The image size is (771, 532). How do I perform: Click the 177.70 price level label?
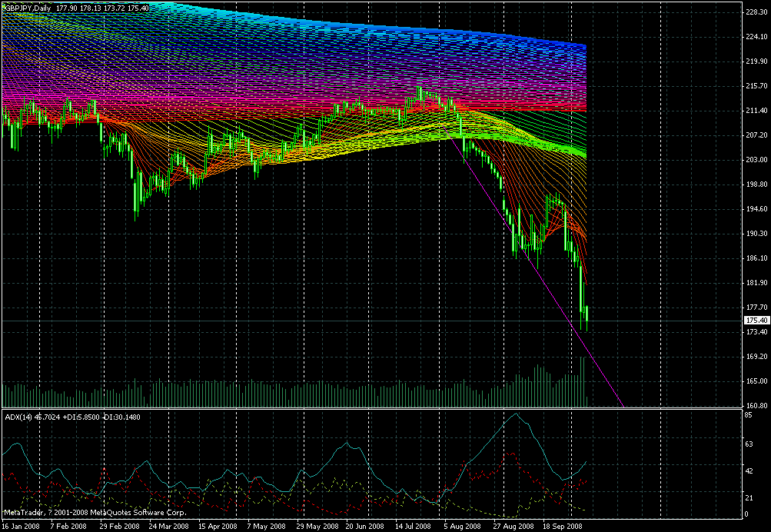(756, 308)
